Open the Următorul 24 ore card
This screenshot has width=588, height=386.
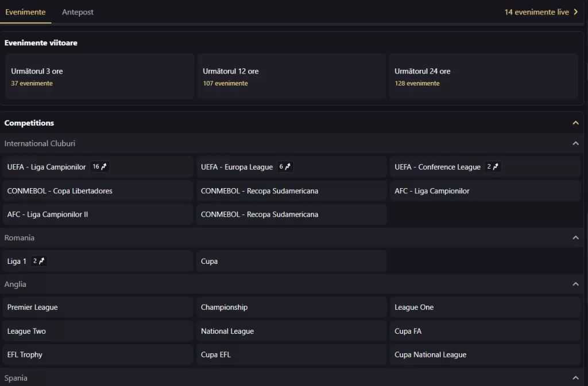pyautogui.click(x=483, y=76)
